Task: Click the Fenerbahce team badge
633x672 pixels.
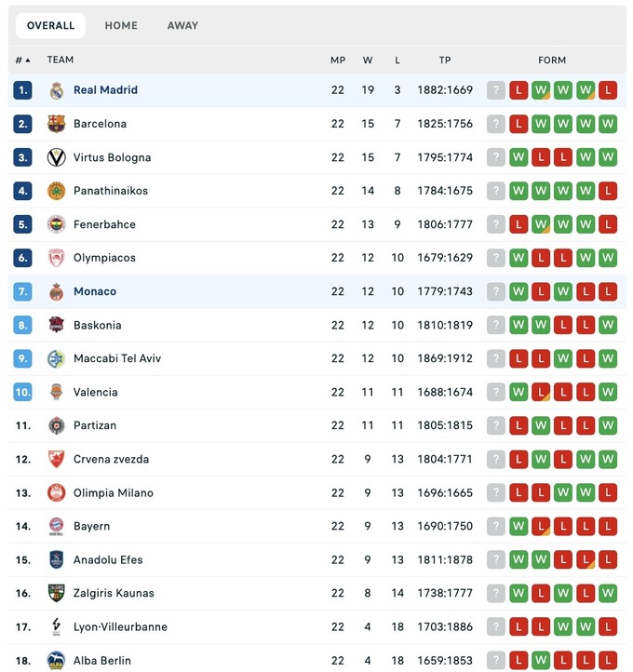Action: (x=57, y=224)
